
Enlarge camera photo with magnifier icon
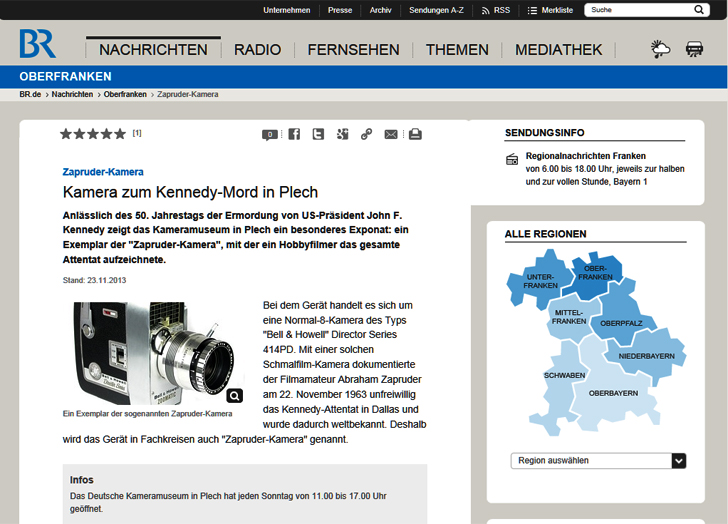tap(234, 396)
